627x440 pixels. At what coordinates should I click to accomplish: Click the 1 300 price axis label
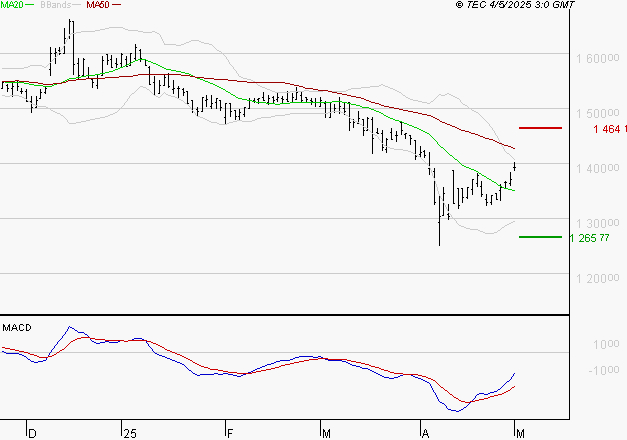coord(597,223)
